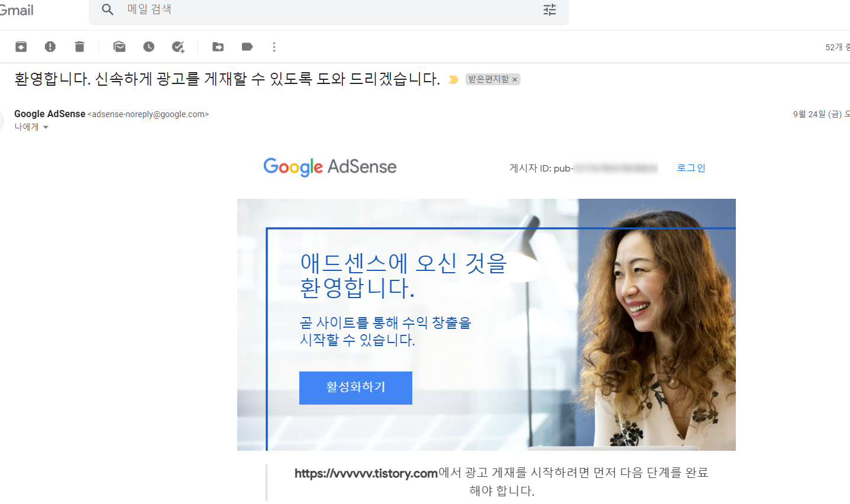This screenshot has height=504, width=850.
Task: Click the sender address adsense-noreply@google.com
Action: click(148, 114)
